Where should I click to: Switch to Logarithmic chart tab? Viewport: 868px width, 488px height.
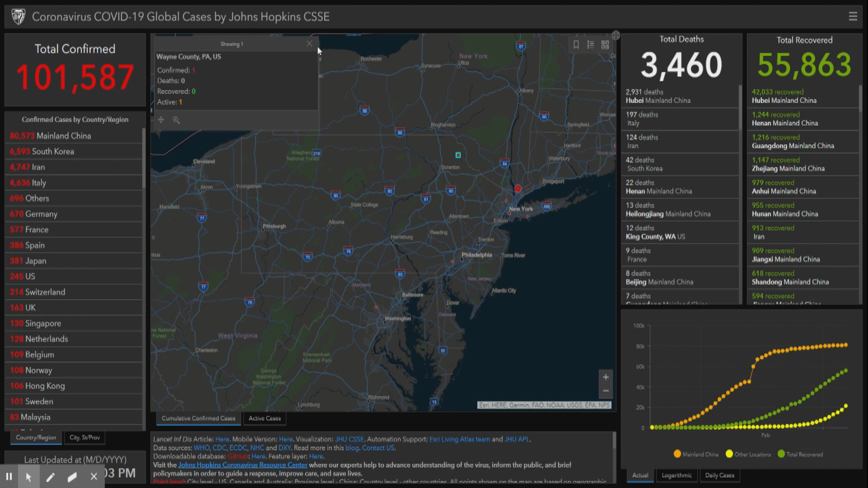point(676,475)
